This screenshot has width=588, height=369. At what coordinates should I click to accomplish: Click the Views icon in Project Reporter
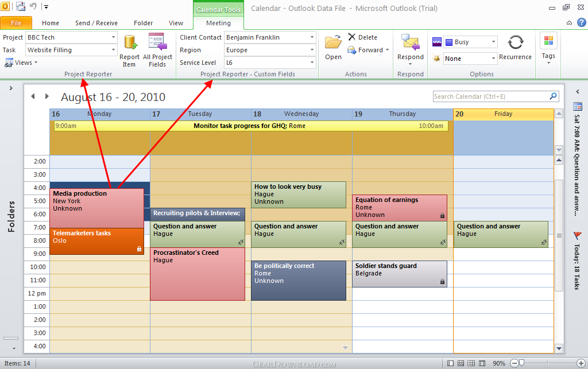point(9,63)
